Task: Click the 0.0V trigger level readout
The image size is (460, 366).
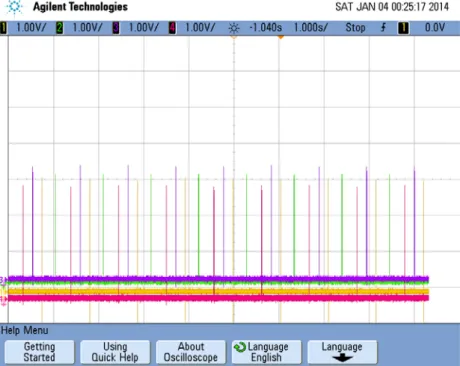Action: 435,28
